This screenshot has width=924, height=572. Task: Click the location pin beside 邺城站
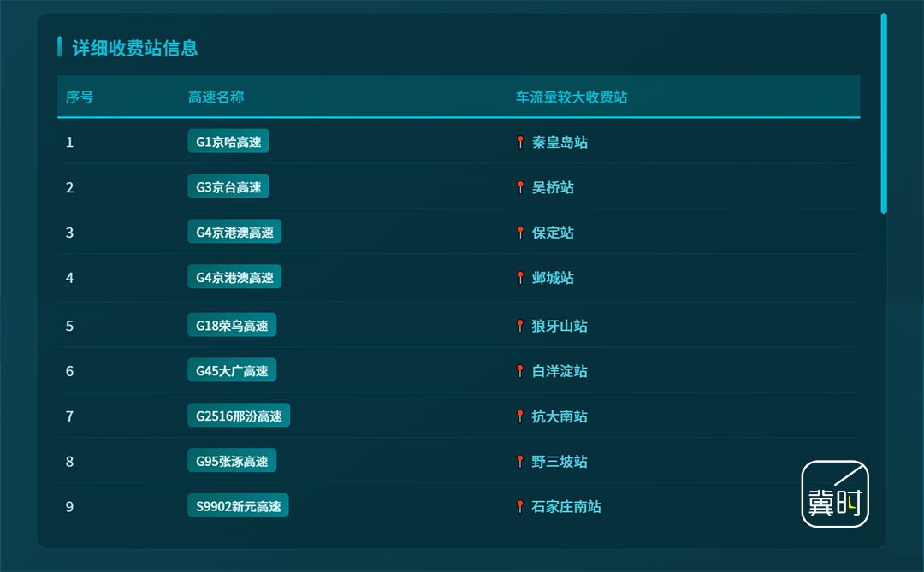520,278
